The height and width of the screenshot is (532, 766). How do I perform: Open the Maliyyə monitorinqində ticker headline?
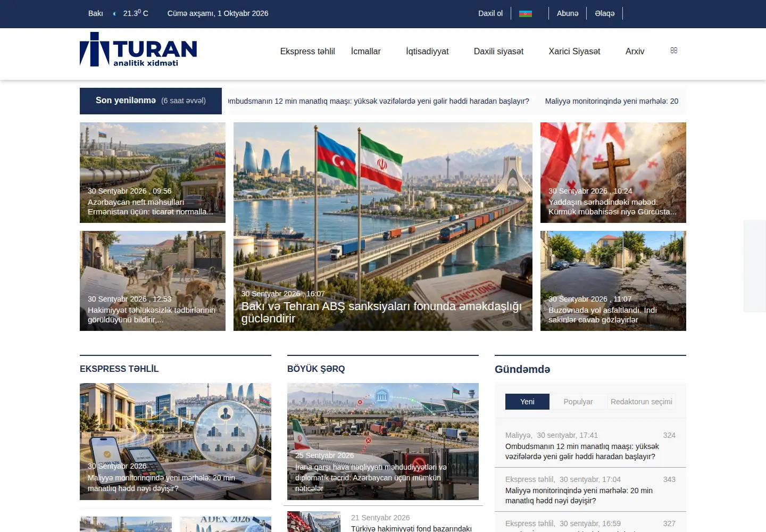(x=612, y=101)
